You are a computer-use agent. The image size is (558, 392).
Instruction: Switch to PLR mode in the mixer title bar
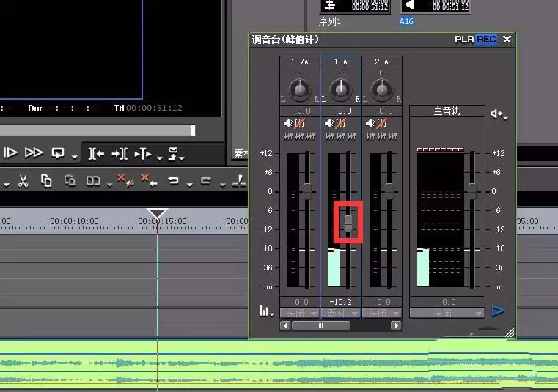coord(464,40)
